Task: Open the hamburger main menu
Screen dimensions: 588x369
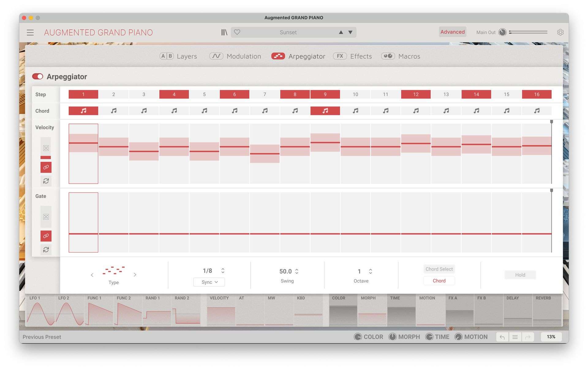Action: tap(30, 32)
